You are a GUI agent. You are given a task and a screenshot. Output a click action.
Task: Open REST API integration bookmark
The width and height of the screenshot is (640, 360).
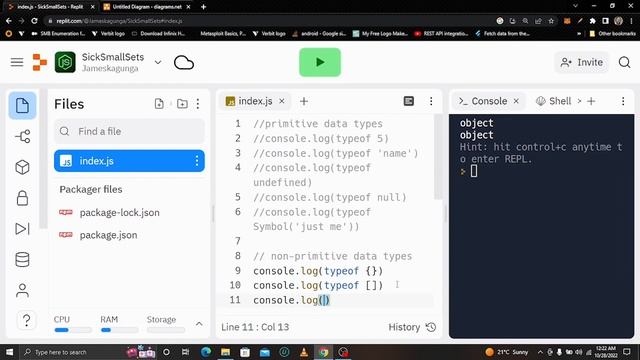tap(441, 33)
